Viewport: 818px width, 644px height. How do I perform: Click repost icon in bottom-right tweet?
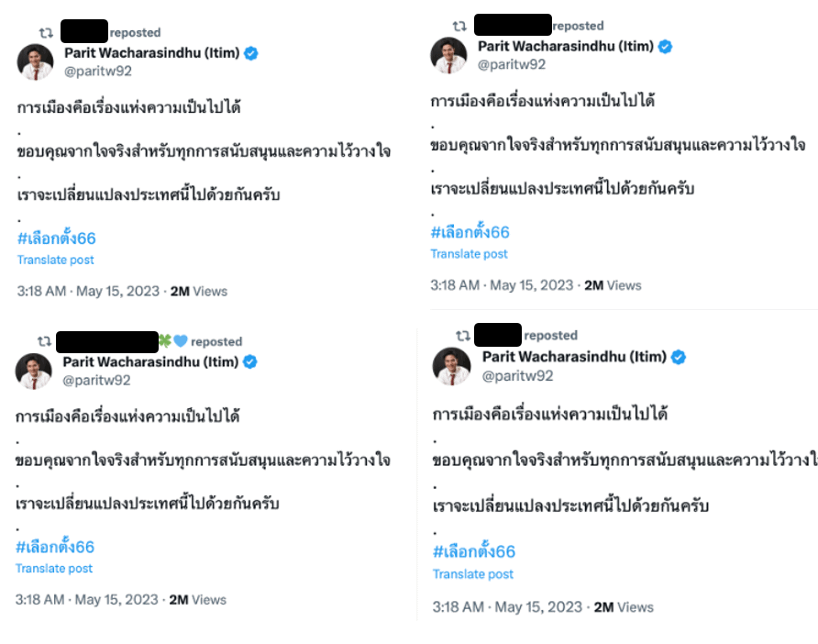pyautogui.click(x=463, y=335)
